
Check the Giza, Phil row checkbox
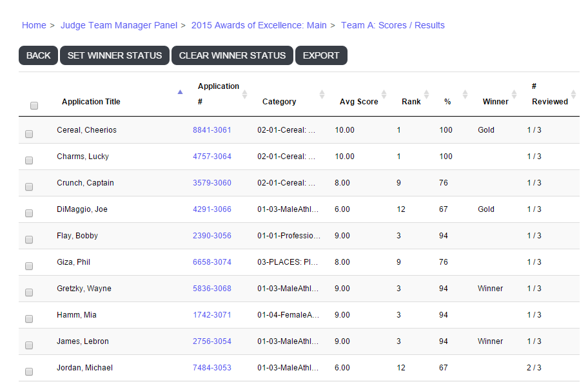point(29,266)
